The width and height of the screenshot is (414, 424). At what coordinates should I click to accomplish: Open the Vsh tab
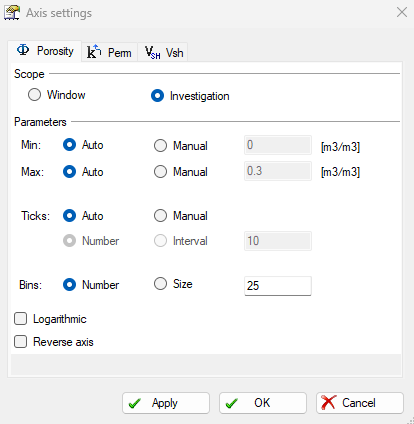tap(163, 52)
